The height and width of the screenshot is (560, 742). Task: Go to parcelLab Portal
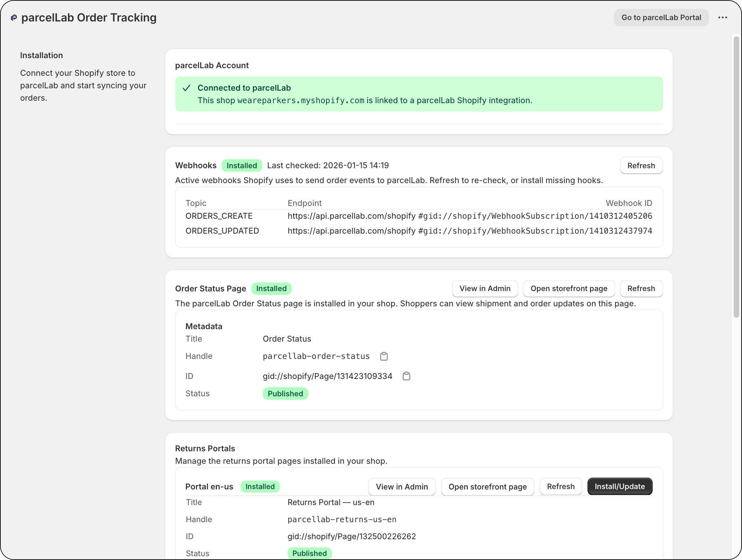(x=661, y=17)
